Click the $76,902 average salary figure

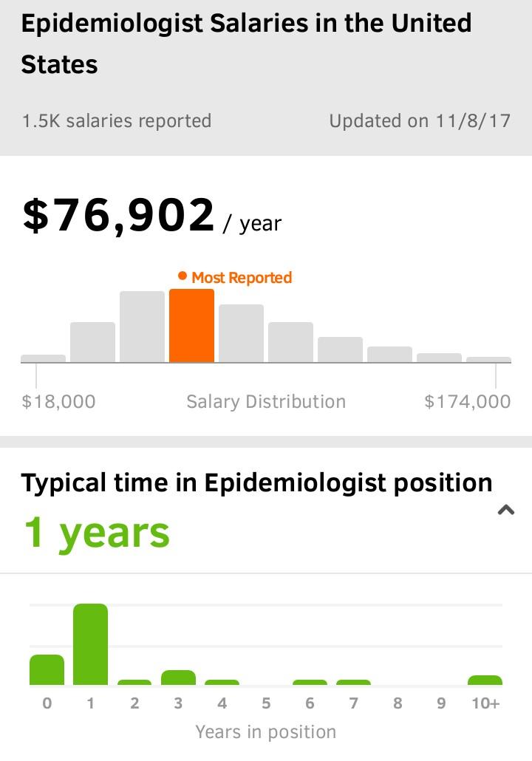(x=118, y=215)
